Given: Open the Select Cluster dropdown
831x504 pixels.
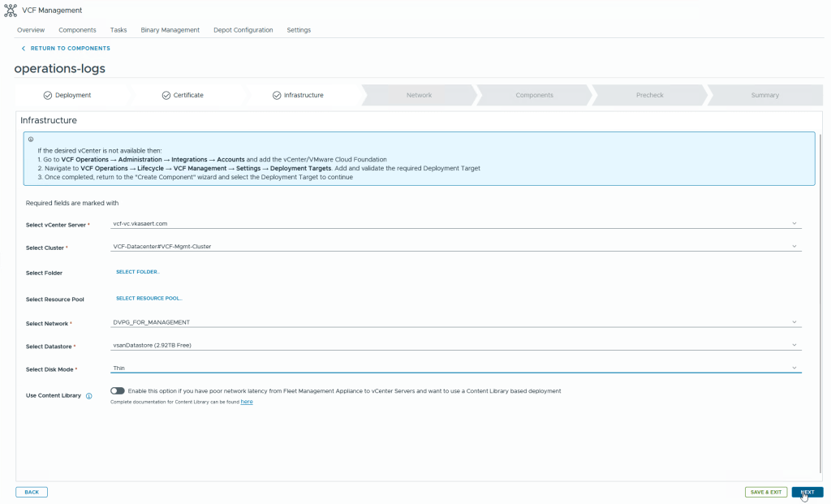Looking at the screenshot, I should click(455, 246).
